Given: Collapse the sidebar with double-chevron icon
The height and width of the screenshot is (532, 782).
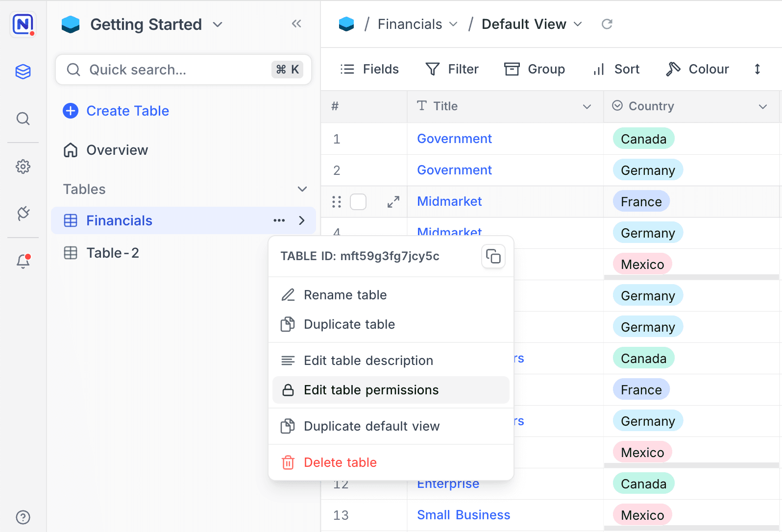Looking at the screenshot, I should [296, 24].
